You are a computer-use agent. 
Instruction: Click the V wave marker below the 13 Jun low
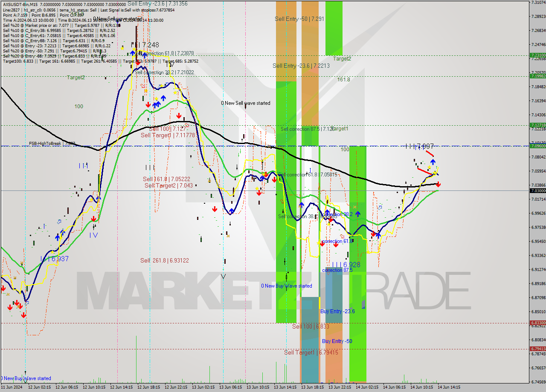click(223, 277)
